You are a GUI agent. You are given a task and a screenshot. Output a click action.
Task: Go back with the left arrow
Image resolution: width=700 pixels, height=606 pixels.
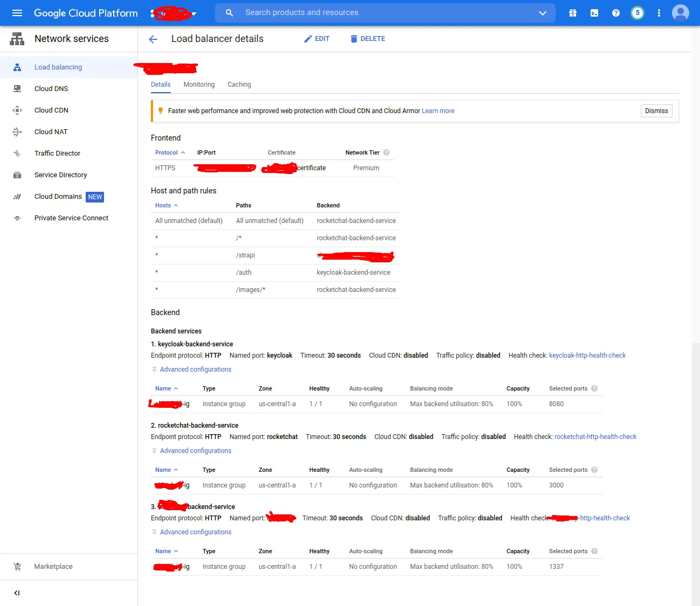153,39
